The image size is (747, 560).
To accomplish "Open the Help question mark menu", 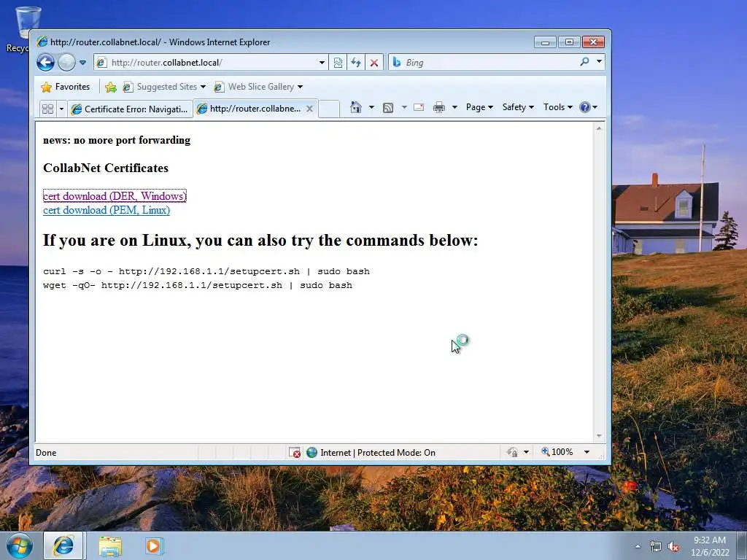I will point(589,107).
